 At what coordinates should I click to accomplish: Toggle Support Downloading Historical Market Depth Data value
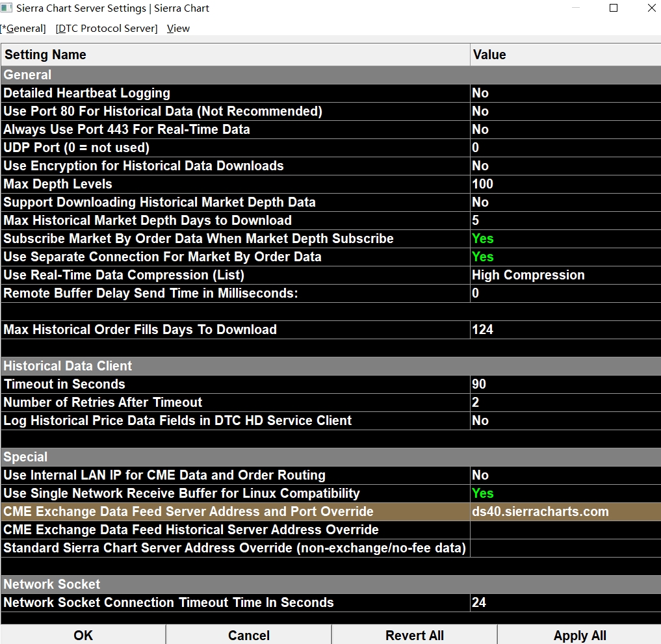[565, 202]
